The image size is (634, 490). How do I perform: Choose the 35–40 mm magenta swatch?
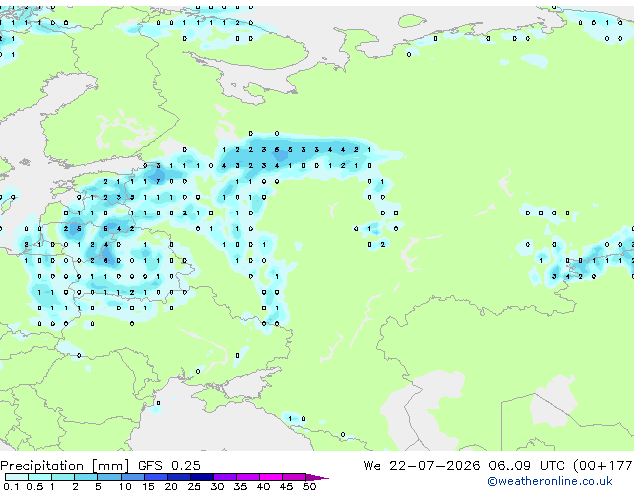click(x=248, y=477)
